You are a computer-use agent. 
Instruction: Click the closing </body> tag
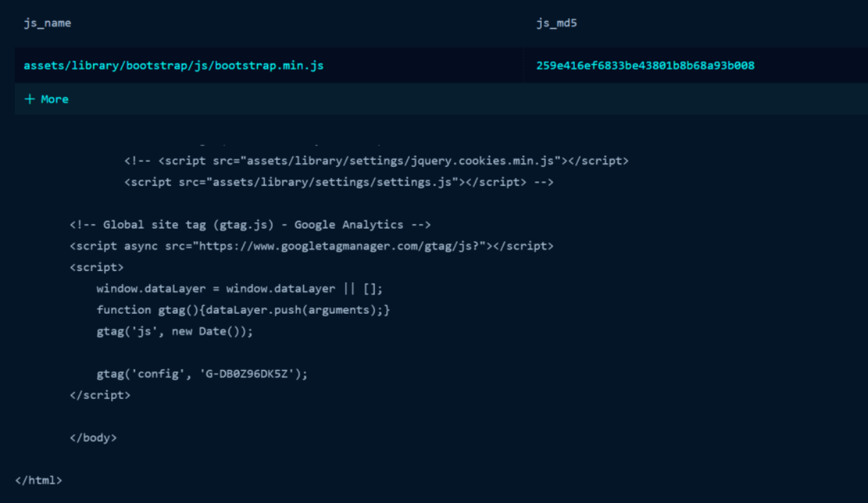[x=94, y=438]
